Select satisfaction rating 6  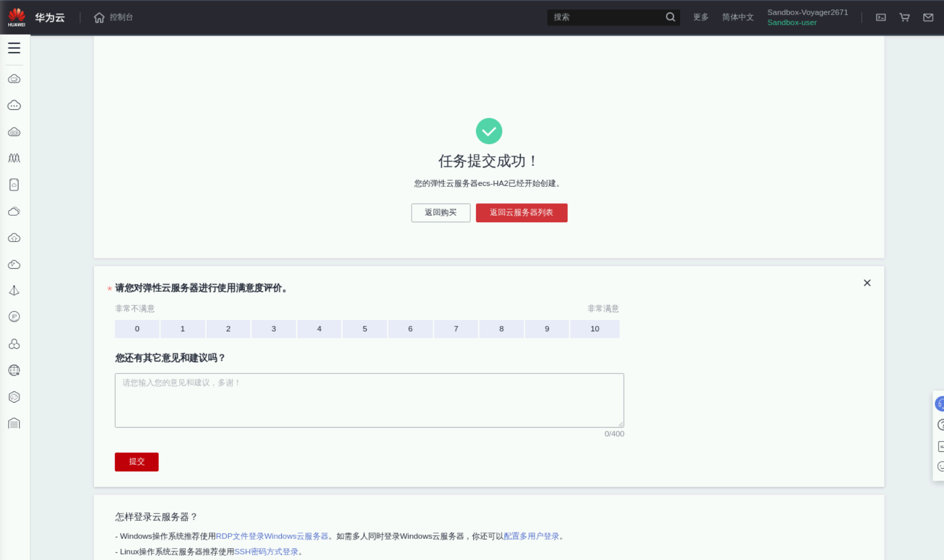411,329
